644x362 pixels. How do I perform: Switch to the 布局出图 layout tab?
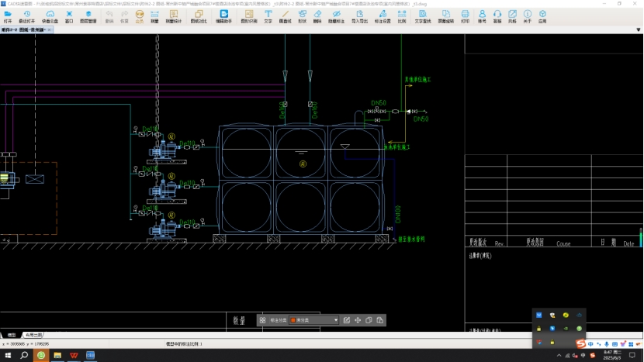click(35, 334)
